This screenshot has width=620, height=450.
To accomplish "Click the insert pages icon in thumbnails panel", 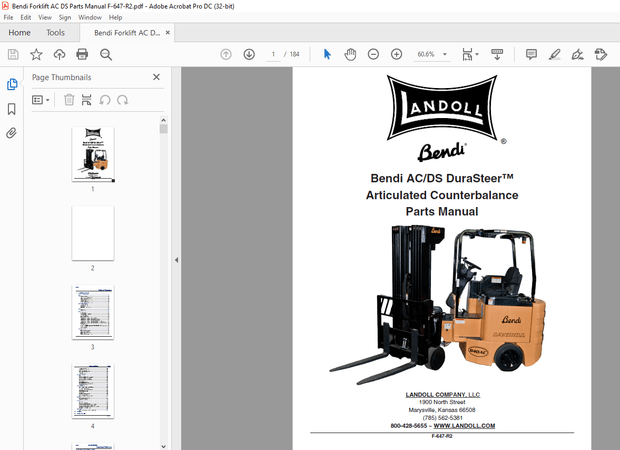I will click(x=86, y=100).
